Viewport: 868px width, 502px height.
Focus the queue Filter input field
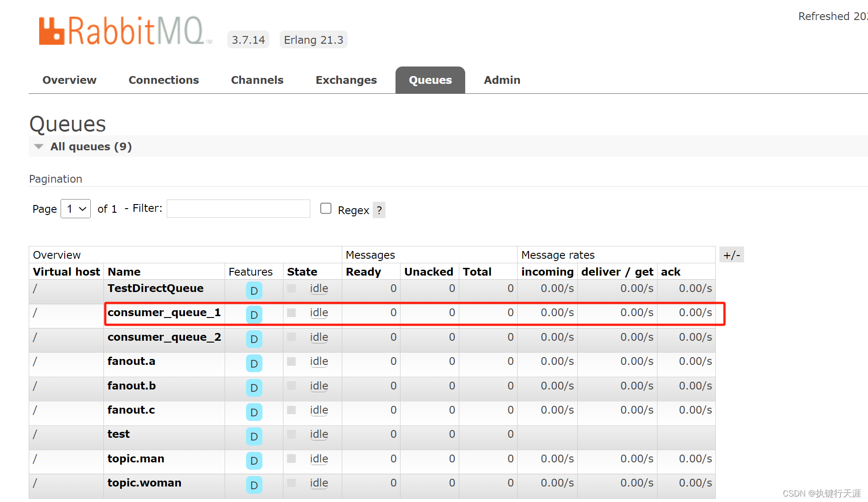(238, 209)
